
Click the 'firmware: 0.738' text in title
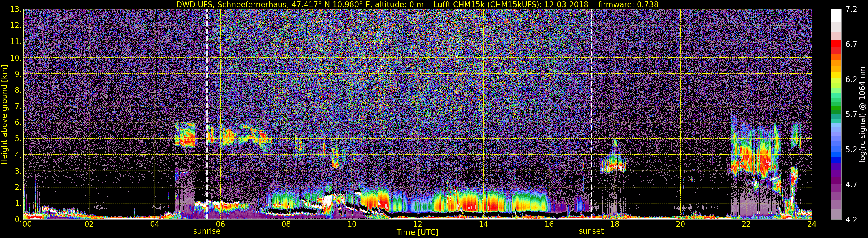[x=628, y=4]
